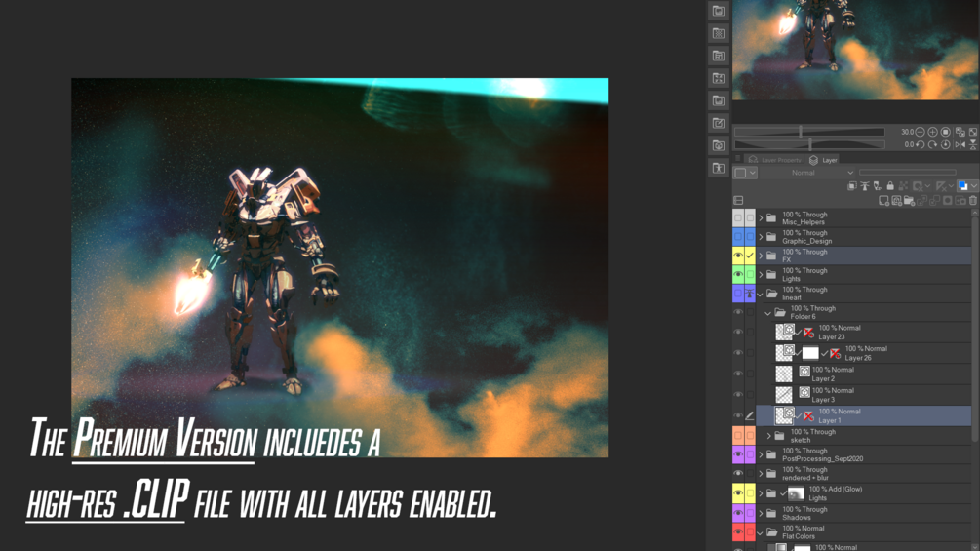Click the new raster layer icon
The height and width of the screenshot is (551, 980).
pyautogui.click(x=883, y=201)
